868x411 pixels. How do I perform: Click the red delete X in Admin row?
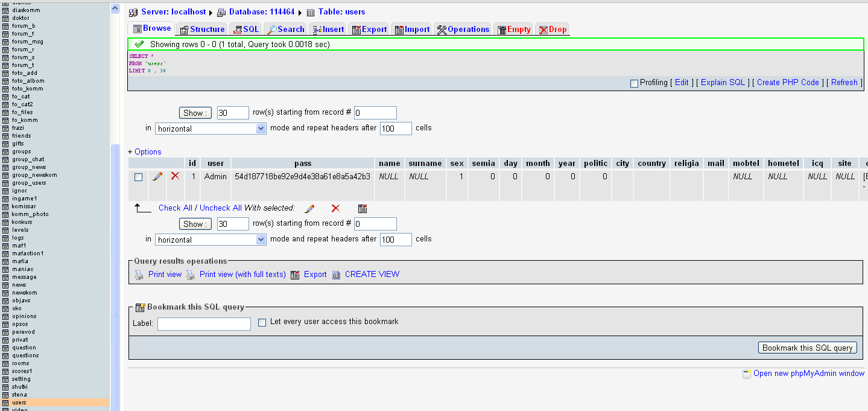(175, 176)
